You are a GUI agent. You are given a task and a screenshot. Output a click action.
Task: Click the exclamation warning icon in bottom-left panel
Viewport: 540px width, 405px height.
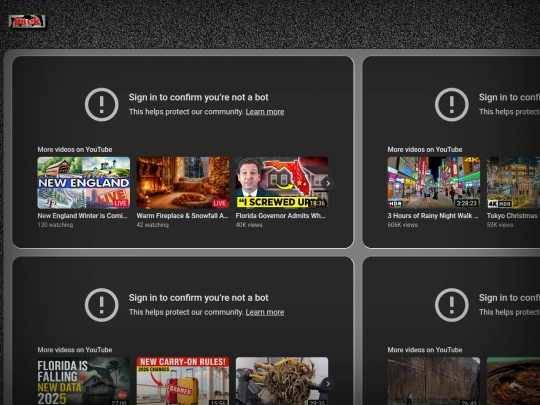pyautogui.click(x=102, y=305)
